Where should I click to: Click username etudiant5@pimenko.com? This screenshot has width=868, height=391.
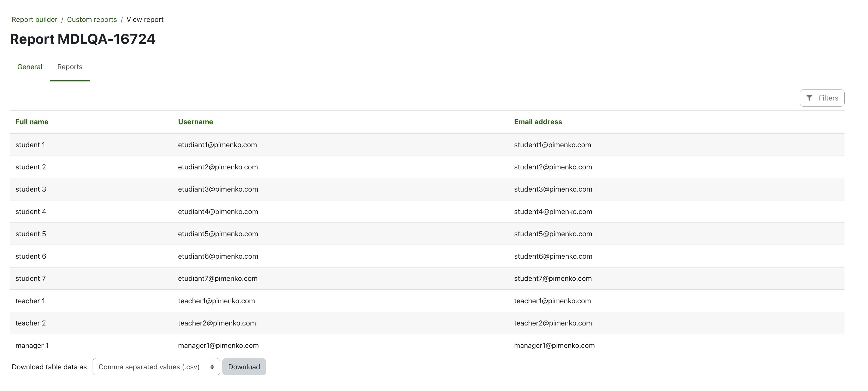(218, 234)
